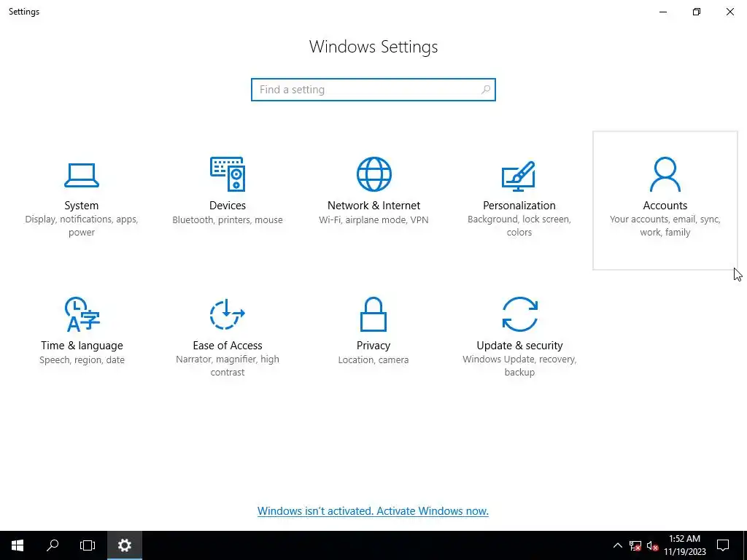Click the Accounts label text
Image resolution: width=747 pixels, height=560 pixels.
coord(665,205)
